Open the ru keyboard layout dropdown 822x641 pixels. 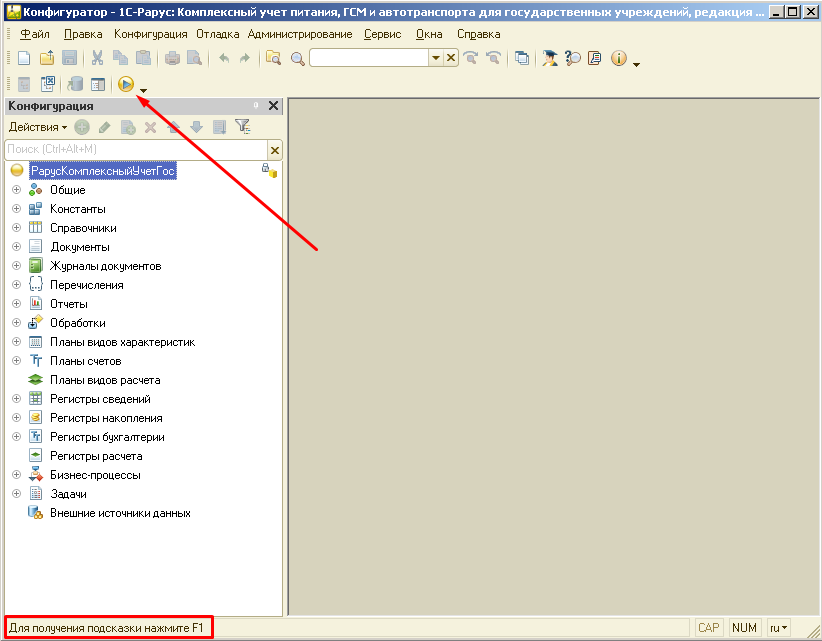tap(779, 627)
